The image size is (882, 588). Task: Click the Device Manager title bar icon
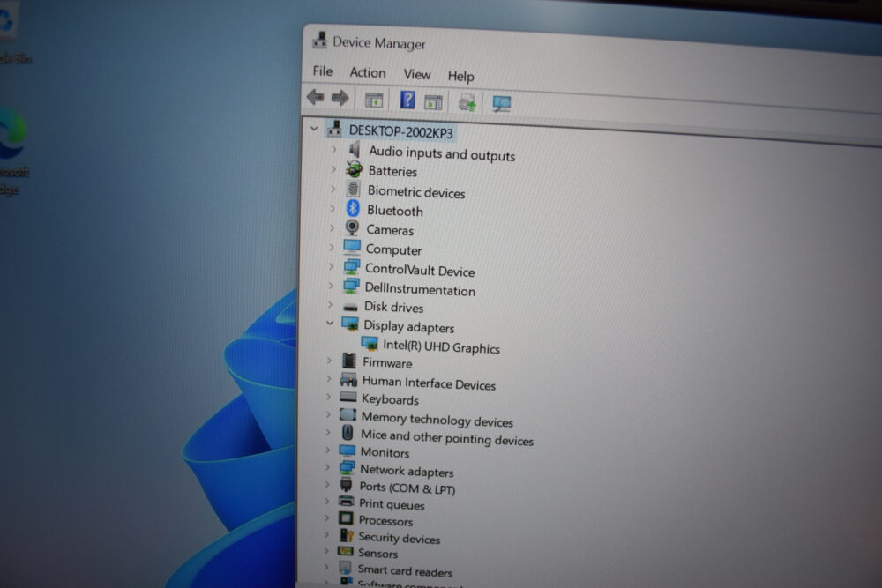tap(319, 40)
